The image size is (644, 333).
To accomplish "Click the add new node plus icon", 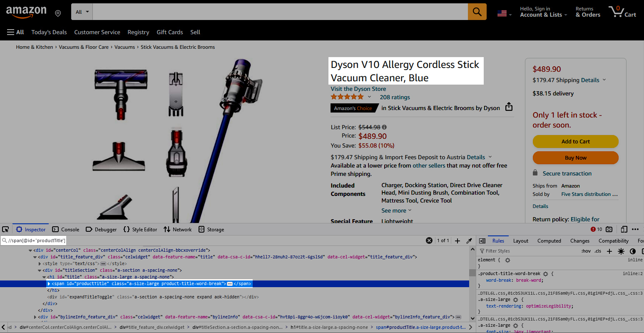I will click(458, 241).
